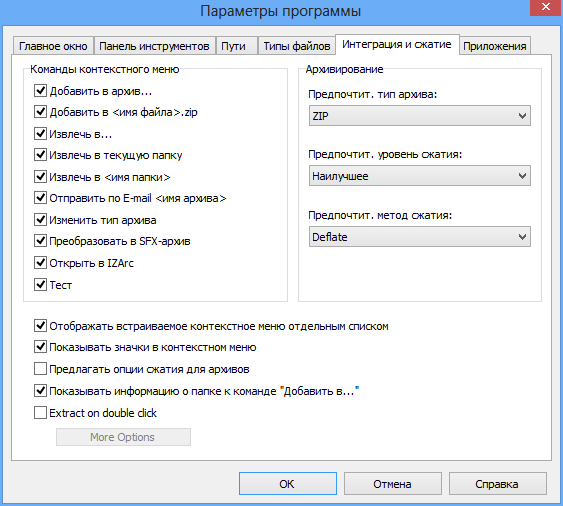Click the 'Отмена' button
Screen dimensions: 563x506
click(392, 484)
